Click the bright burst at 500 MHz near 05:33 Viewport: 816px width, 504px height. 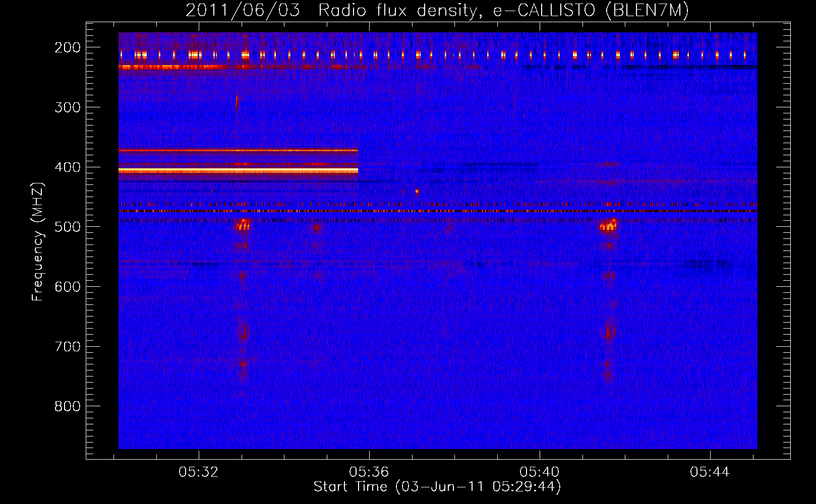pos(243,225)
